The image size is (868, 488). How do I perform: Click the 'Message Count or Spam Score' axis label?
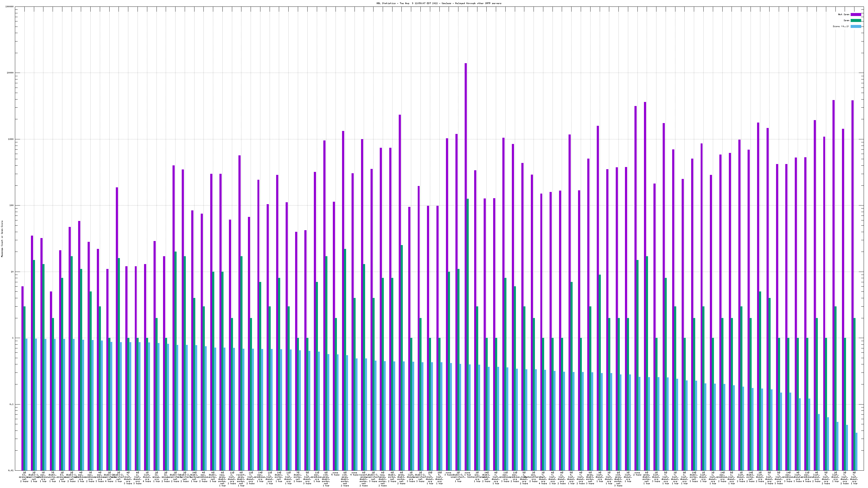point(2,239)
